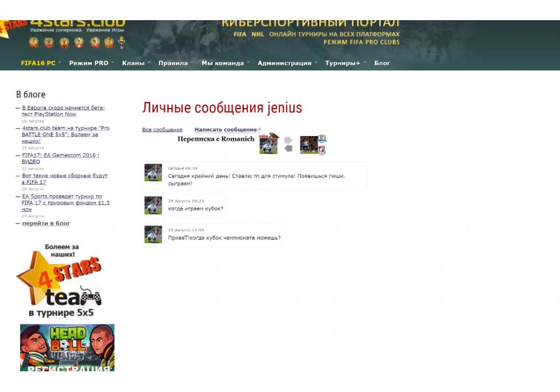Open the Администрация navigation item
Image resolution: width=560 pixels, height=392 pixels.
tap(284, 63)
